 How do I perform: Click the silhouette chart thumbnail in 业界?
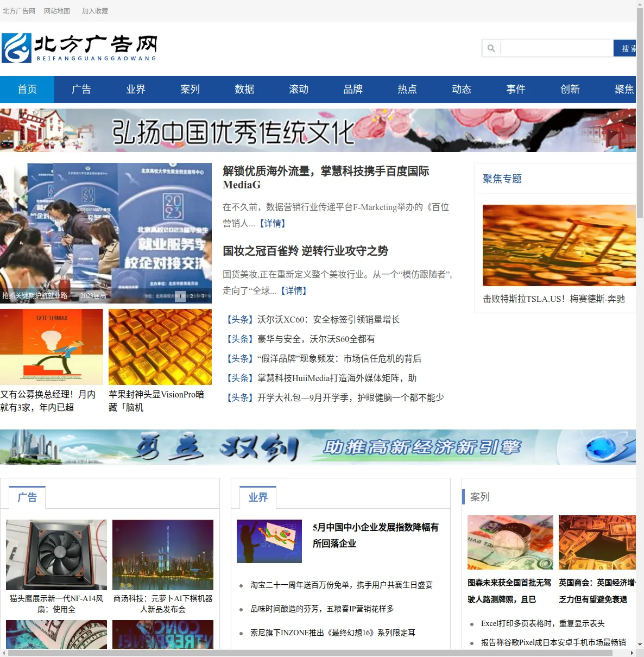269,541
